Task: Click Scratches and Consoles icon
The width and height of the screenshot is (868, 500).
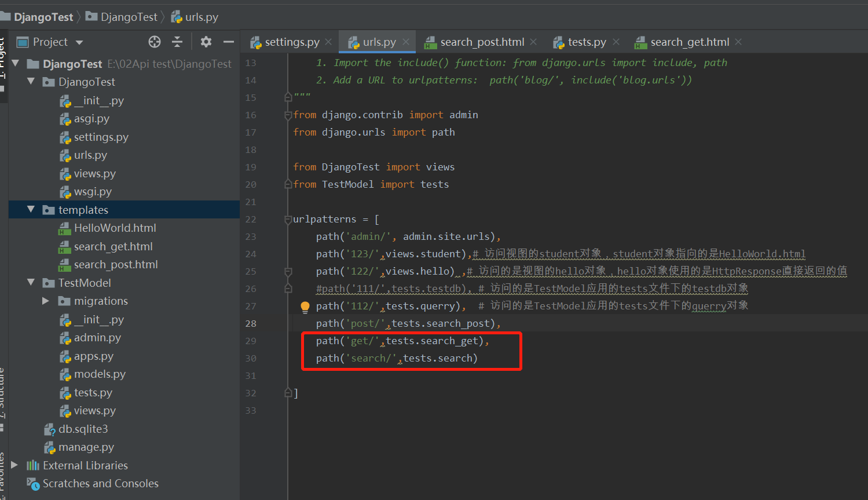Action: (33, 484)
